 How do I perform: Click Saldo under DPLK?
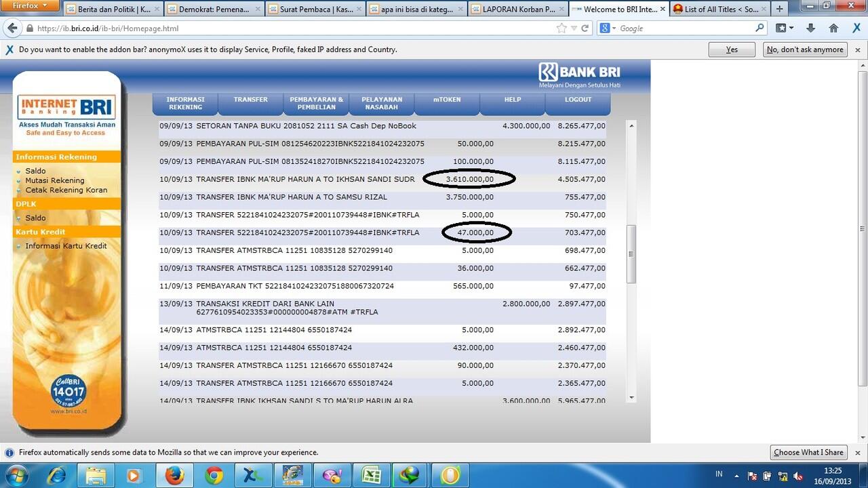tap(35, 218)
